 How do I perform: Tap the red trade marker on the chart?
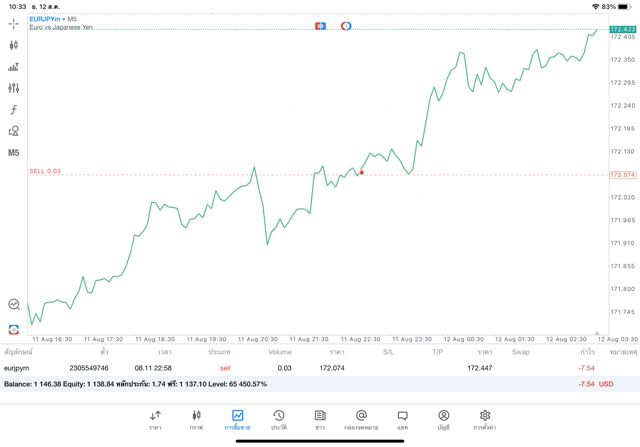(362, 173)
